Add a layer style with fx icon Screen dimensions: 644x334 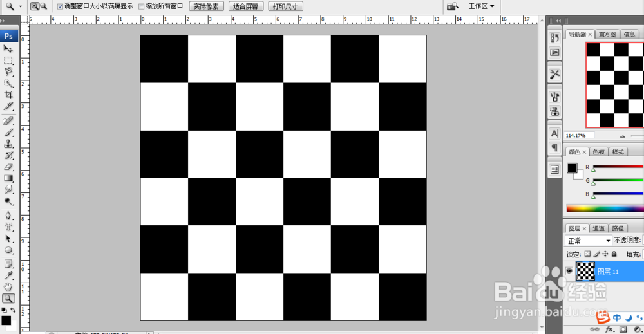609,329
